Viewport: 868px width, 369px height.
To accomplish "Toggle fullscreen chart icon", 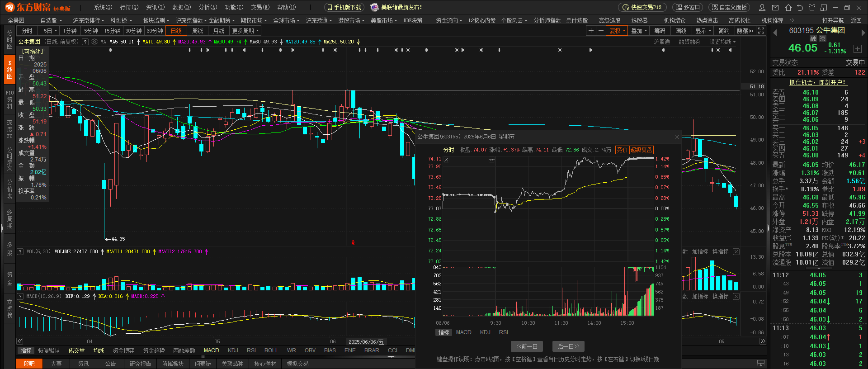I will 761,31.
